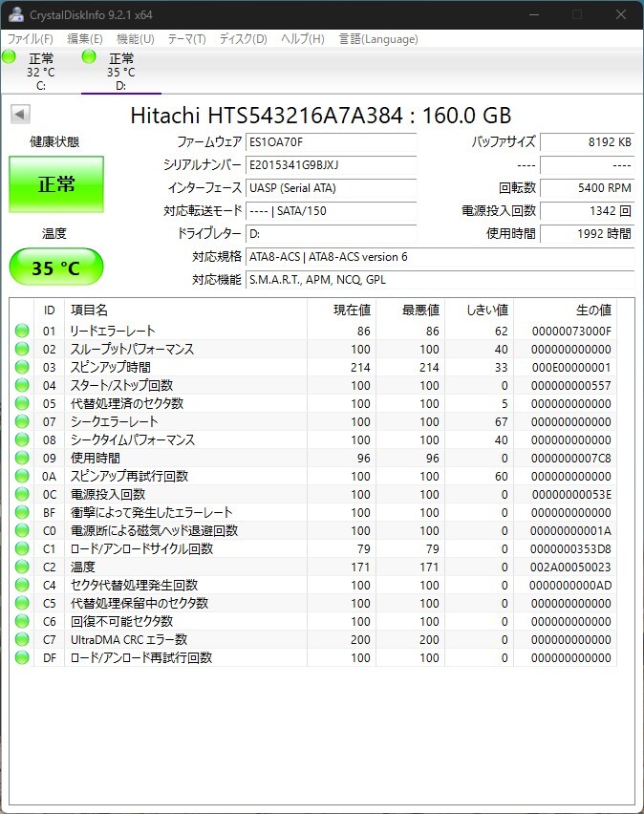Click the firmware field ES1OA70F
The height and width of the screenshot is (814, 644).
(331, 142)
